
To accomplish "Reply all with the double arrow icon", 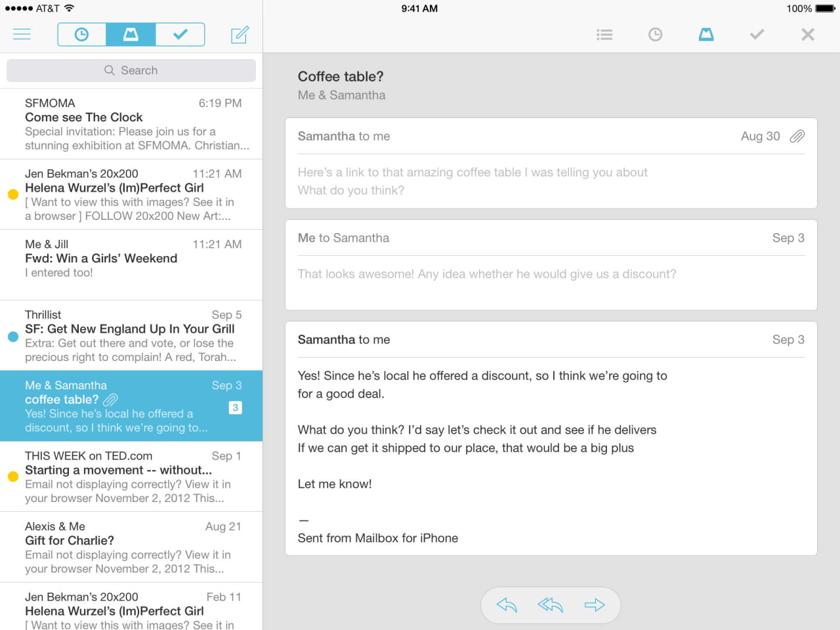I will (x=550, y=605).
